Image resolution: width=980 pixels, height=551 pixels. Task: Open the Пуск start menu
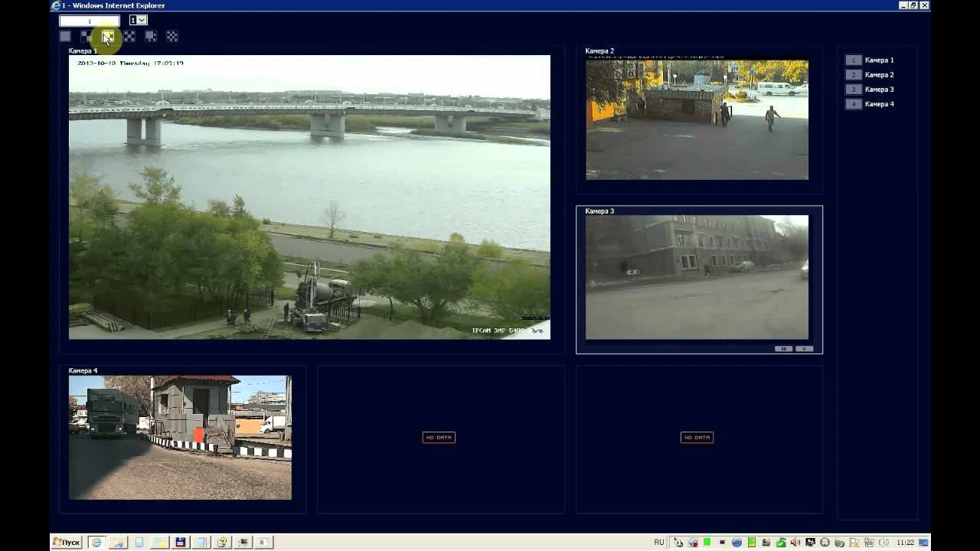(67, 542)
